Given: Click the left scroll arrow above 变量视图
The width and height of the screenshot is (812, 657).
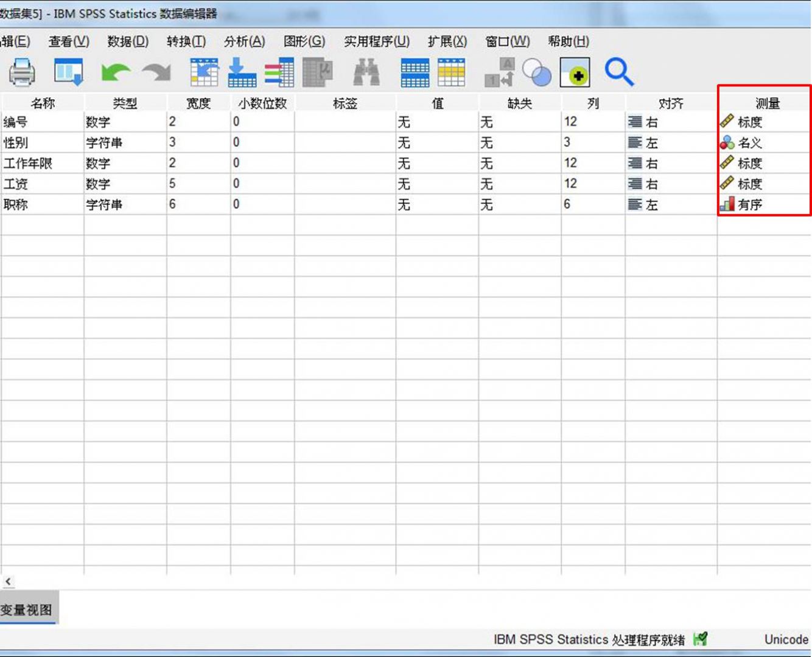Looking at the screenshot, I should coord(9,582).
